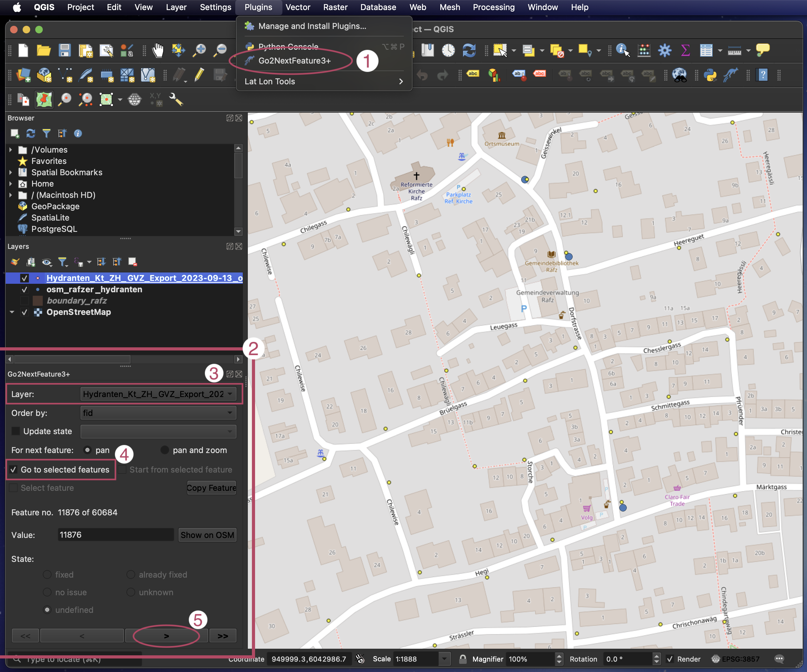Open the Processing menu
Image resolution: width=807 pixels, height=672 pixels.
coord(493,7)
